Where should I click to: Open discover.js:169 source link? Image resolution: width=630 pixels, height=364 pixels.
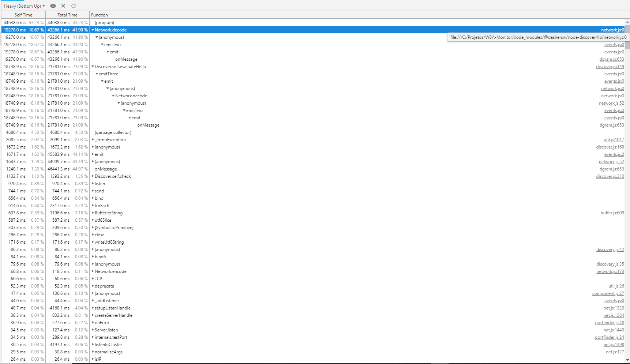pyautogui.click(x=610, y=147)
